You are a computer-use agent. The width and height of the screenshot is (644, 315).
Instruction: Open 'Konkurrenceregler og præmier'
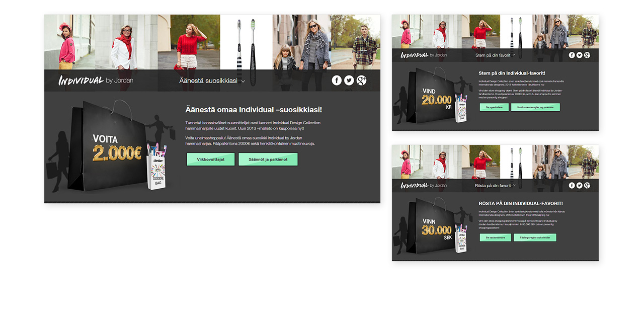(535, 107)
